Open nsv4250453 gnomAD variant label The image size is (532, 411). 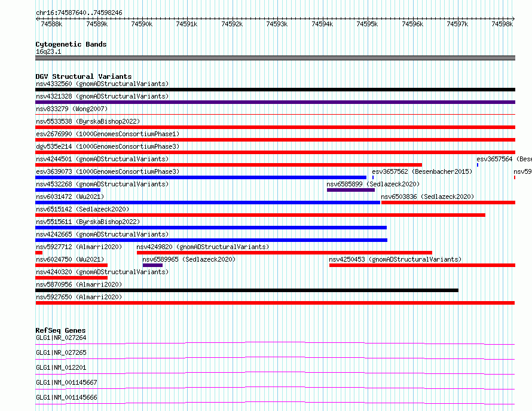point(395,259)
